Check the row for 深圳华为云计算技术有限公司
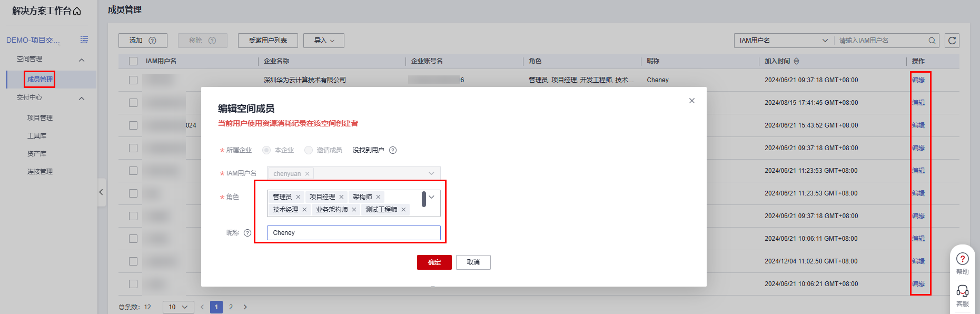This screenshot has height=314, width=980. click(x=133, y=80)
